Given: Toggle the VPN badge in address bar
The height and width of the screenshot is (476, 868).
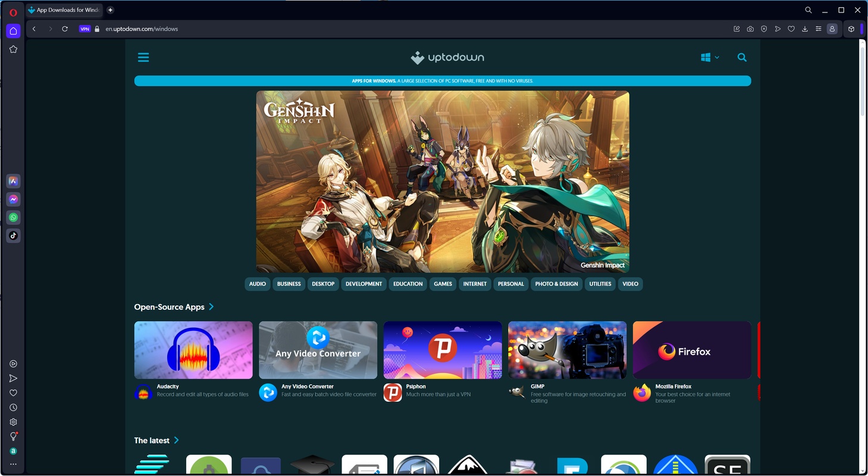Looking at the screenshot, I should [x=84, y=29].
